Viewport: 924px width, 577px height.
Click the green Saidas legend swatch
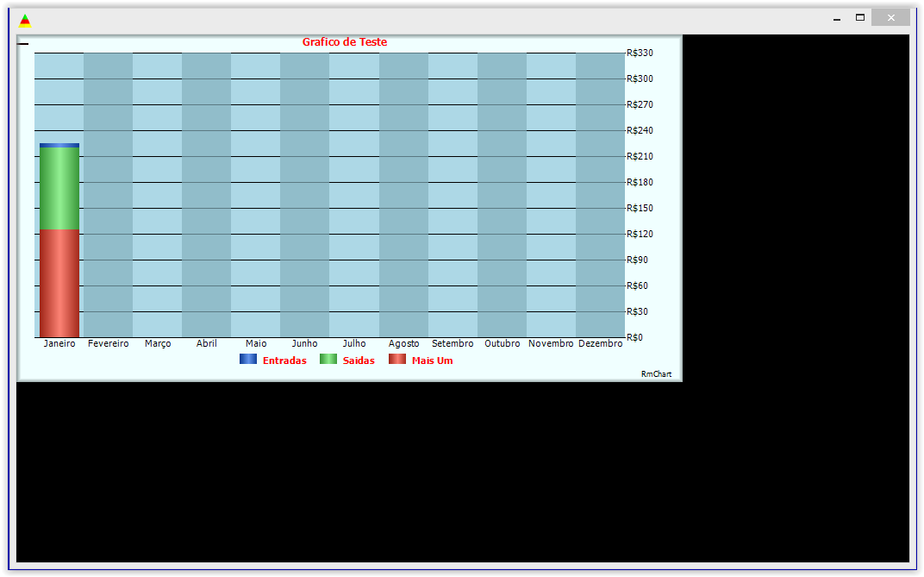[328, 359]
